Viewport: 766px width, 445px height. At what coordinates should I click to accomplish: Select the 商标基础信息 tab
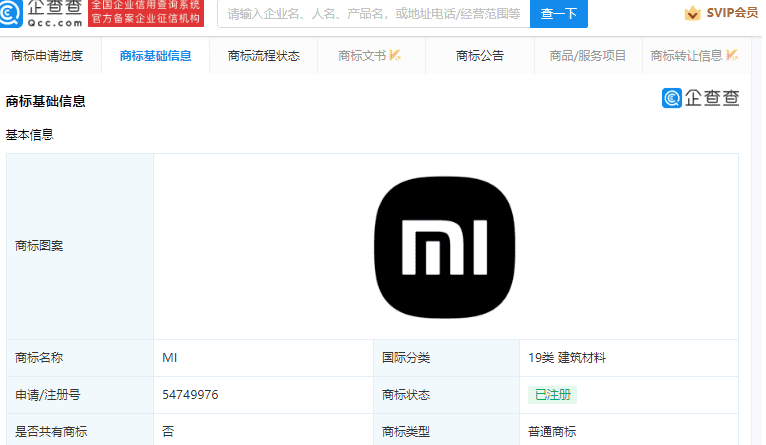tap(155, 56)
